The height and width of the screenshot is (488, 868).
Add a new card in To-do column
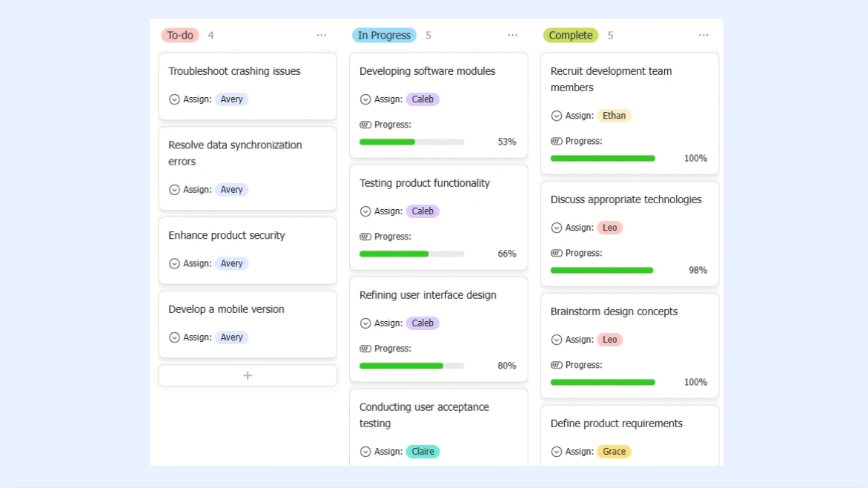click(x=248, y=375)
